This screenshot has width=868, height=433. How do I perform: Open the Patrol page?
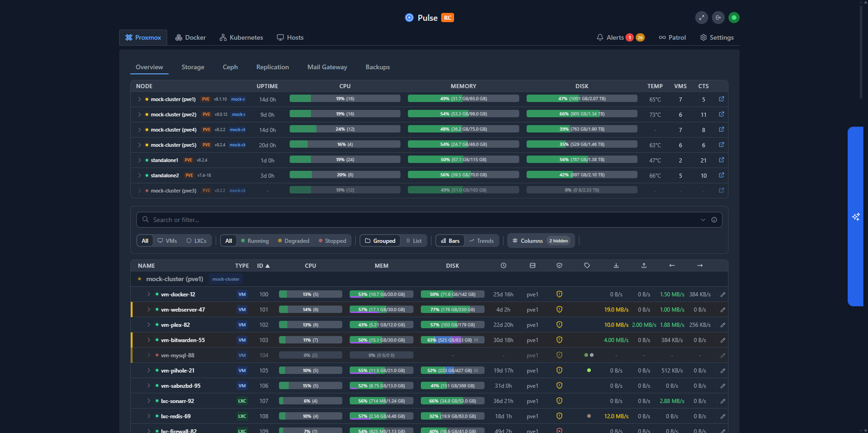click(672, 37)
